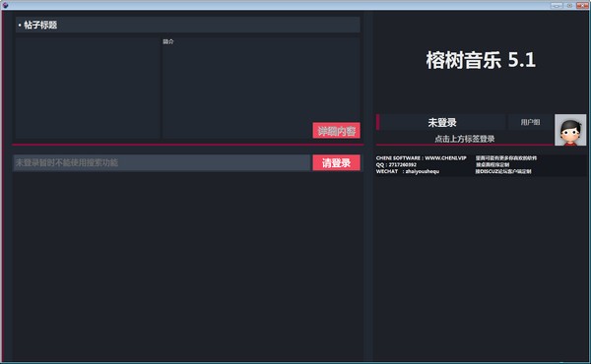Focus the search box saying 未登录暂时不能使用搜索功能

[x=162, y=162]
